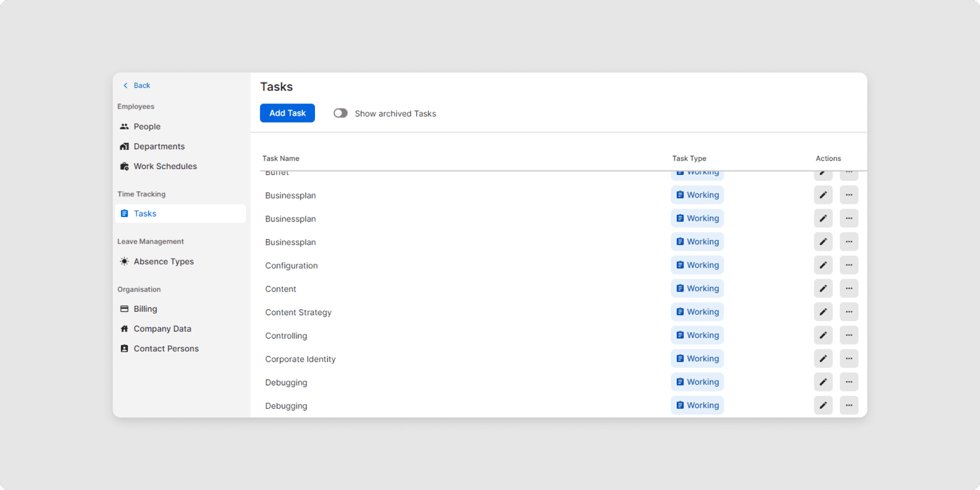Click the Work Schedules briefcase icon
This screenshot has height=490, width=980.
[124, 166]
